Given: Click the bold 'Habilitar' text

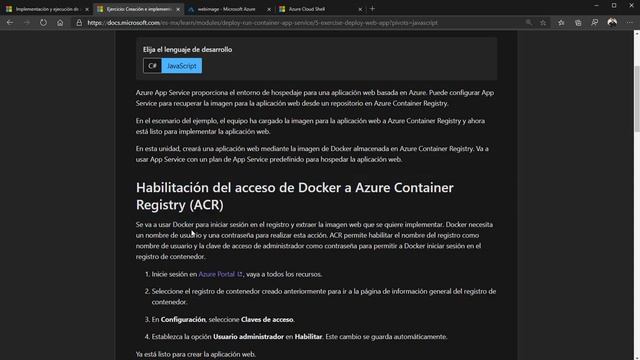Looking at the screenshot, I should [x=308, y=337].
